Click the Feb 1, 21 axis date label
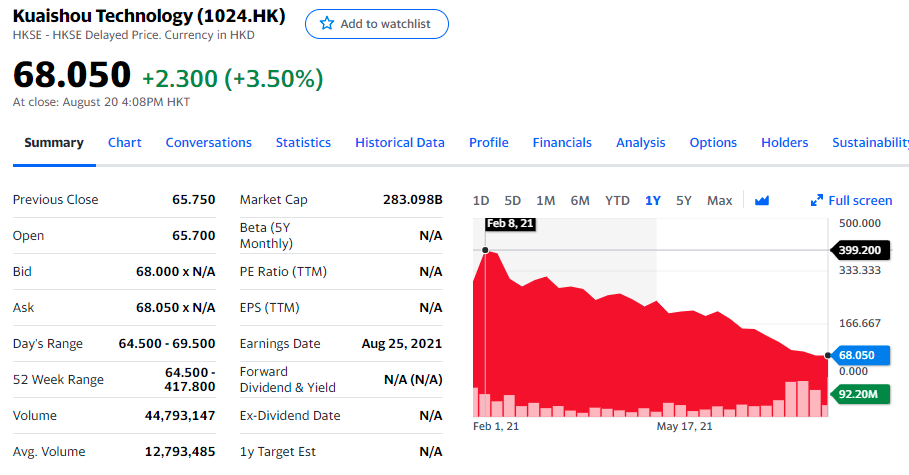This screenshot has height=475, width=909. point(496,426)
